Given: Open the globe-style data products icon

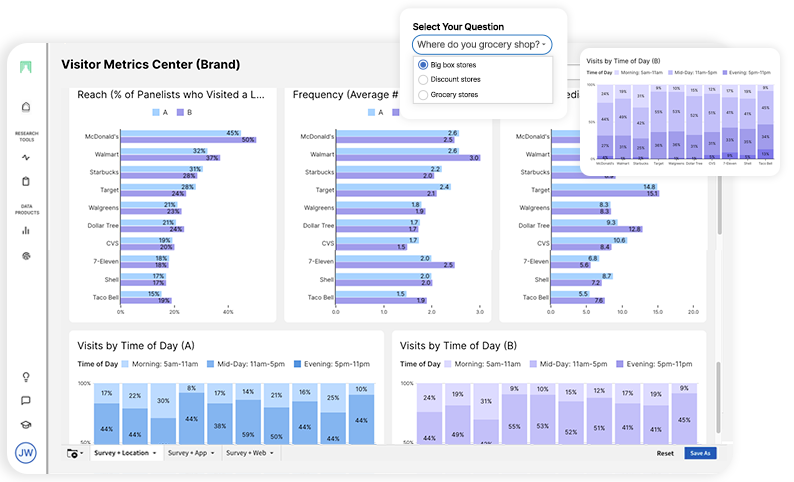Looking at the screenshot, I should pos(26,256).
